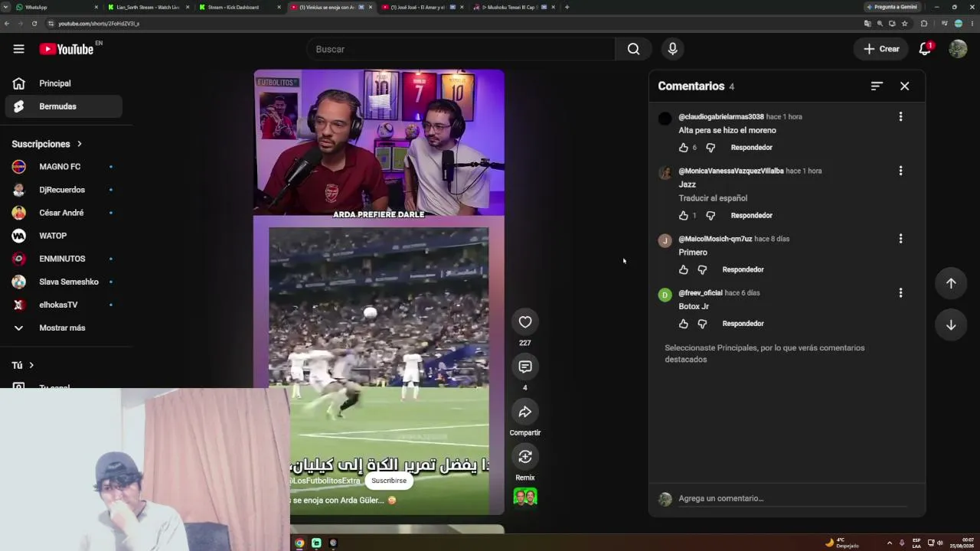980x551 pixels.
Task: Translate the "Jazz" comment to Spanish
Action: [x=713, y=198]
